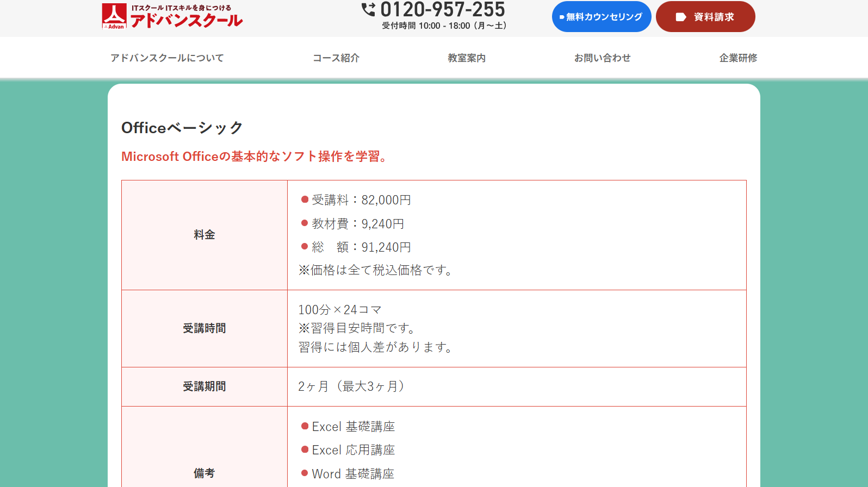Click the ※価格は全て税込価格です note

tap(376, 270)
